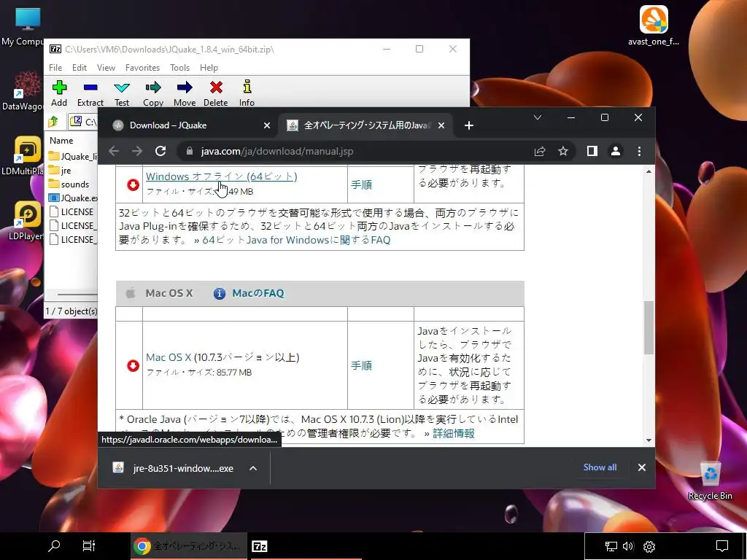This screenshot has height=560, width=747.
Task: Click the Copy arrow in 7-Zip toolbar
Action: click(153, 93)
